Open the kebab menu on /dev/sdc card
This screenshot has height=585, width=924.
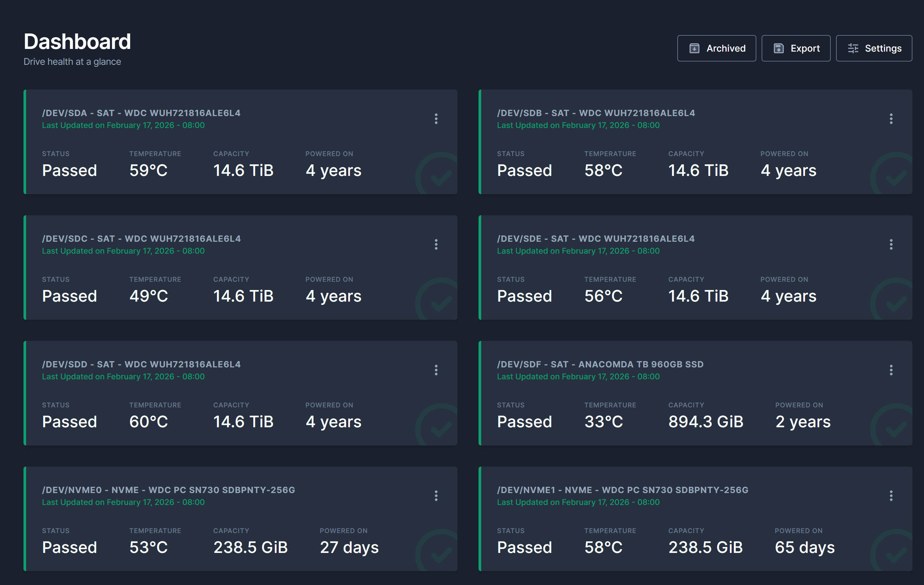436,244
